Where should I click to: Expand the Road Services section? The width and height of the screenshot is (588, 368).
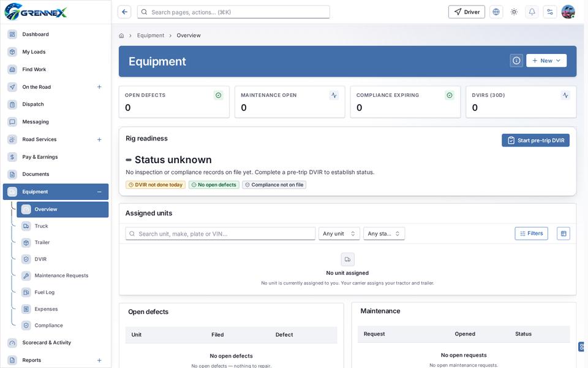(99, 140)
